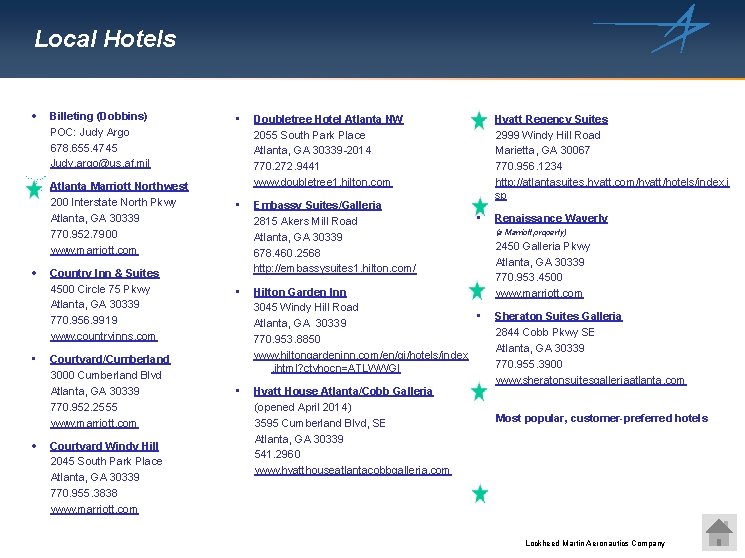Viewport: 745px width, 558px height.
Task: Click the address 3595 Cumberland Blvd, SE
Action: (320, 423)
